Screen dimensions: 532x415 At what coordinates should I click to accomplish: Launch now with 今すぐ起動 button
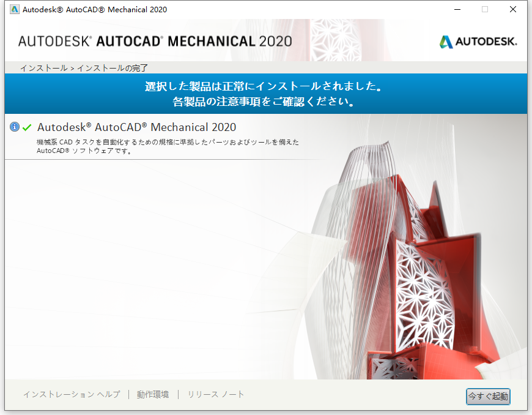(x=488, y=396)
